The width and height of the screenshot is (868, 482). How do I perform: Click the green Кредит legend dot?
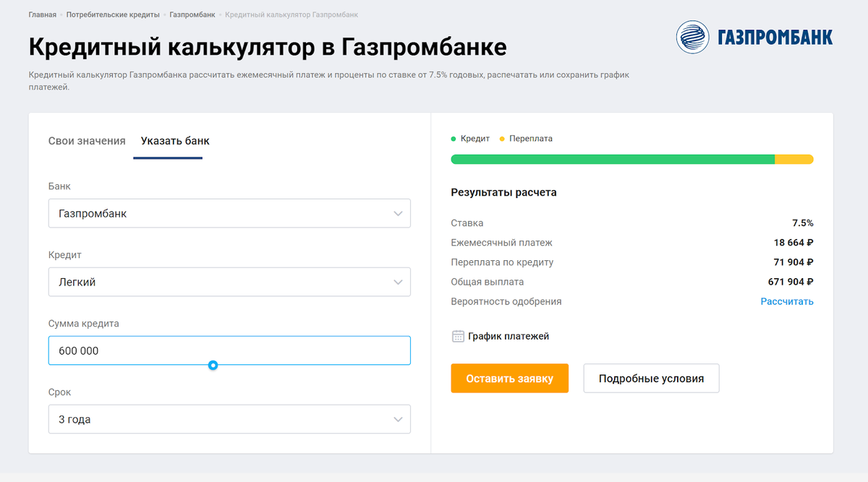tap(454, 138)
